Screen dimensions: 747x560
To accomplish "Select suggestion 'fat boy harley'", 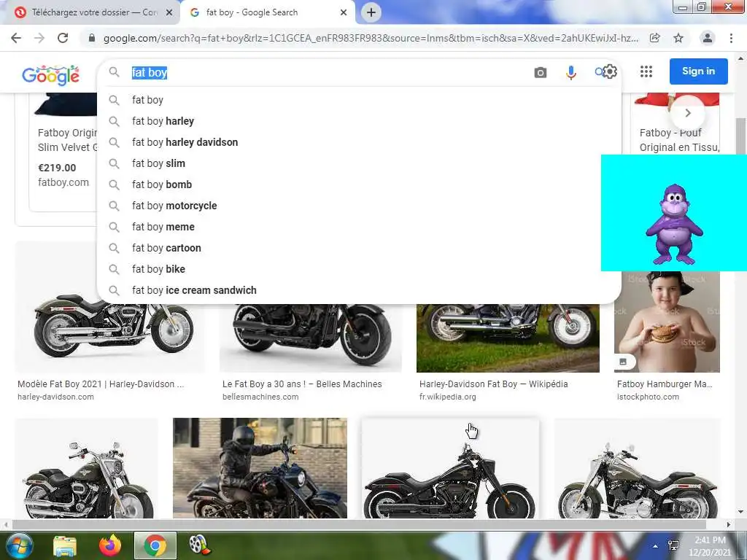I will pos(359,121).
